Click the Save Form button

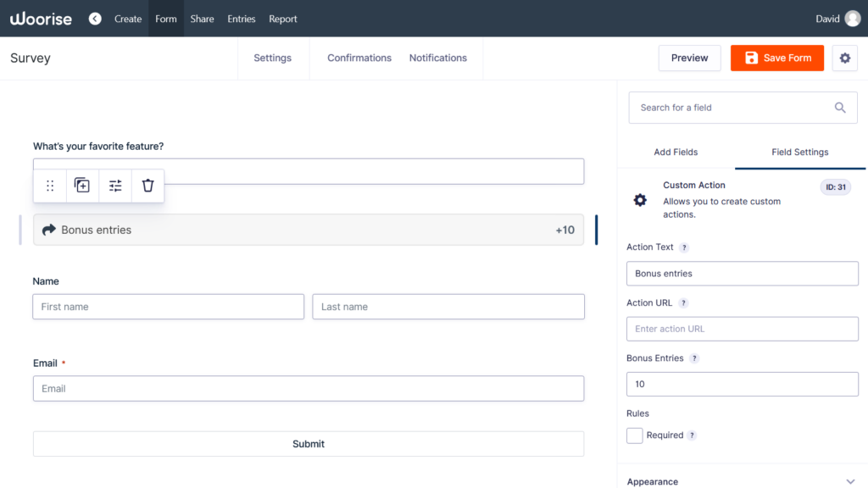pyautogui.click(x=776, y=58)
